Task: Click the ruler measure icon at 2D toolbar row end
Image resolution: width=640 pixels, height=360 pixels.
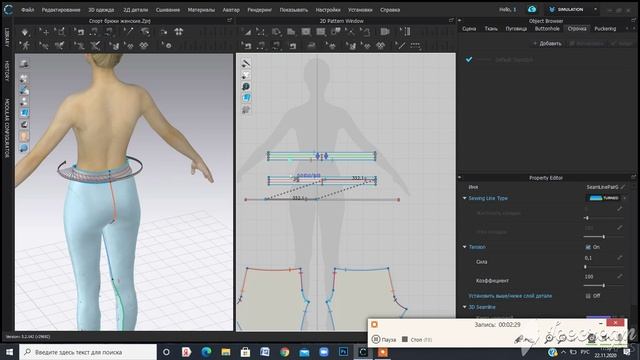Action: 405,32
